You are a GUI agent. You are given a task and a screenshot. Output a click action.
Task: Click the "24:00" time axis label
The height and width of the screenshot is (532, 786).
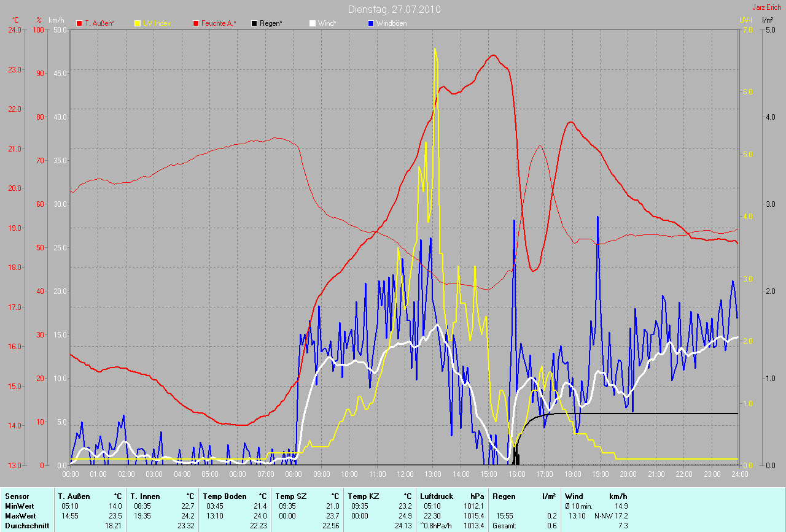[740, 474]
